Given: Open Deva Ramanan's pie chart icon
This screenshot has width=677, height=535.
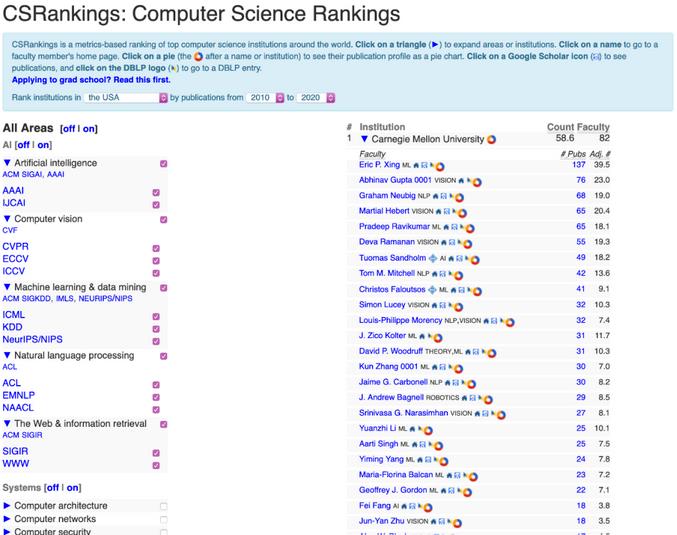Looking at the screenshot, I should tap(467, 244).
